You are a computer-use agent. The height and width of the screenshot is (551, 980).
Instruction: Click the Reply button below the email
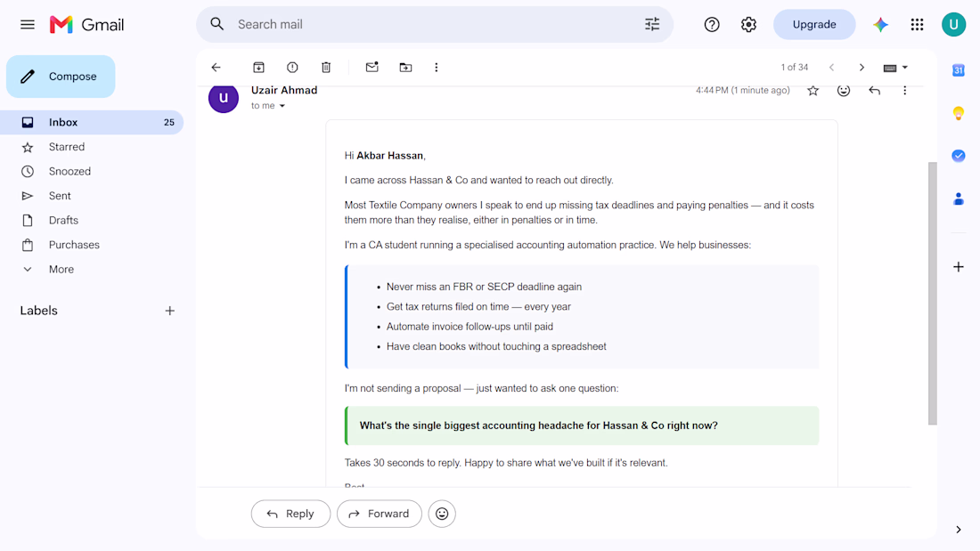290,514
